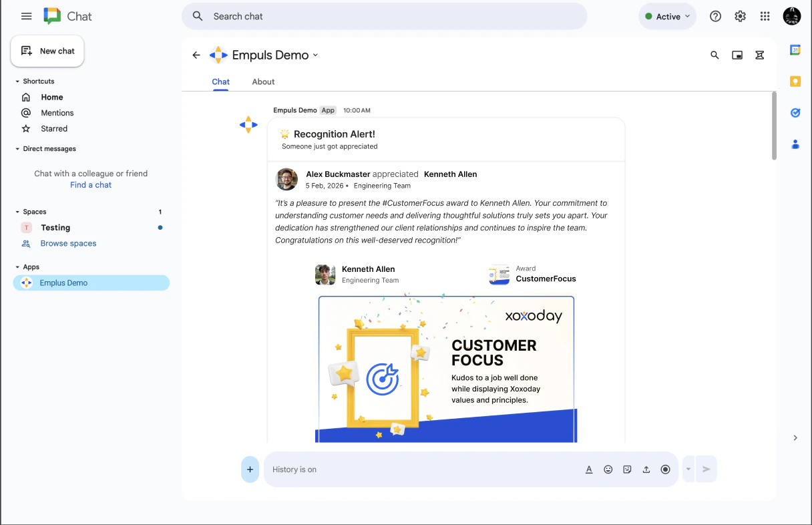The image size is (812, 525).
Task: Collapse the Apps section
Action: (x=17, y=267)
